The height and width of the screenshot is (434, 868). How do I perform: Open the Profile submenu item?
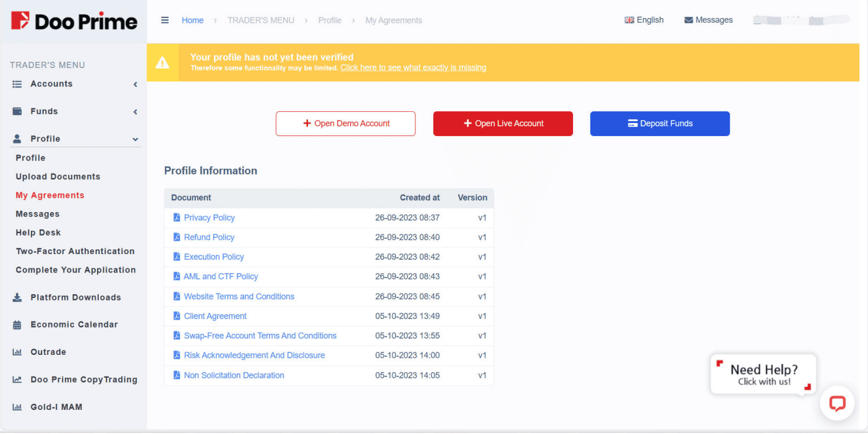(30, 158)
